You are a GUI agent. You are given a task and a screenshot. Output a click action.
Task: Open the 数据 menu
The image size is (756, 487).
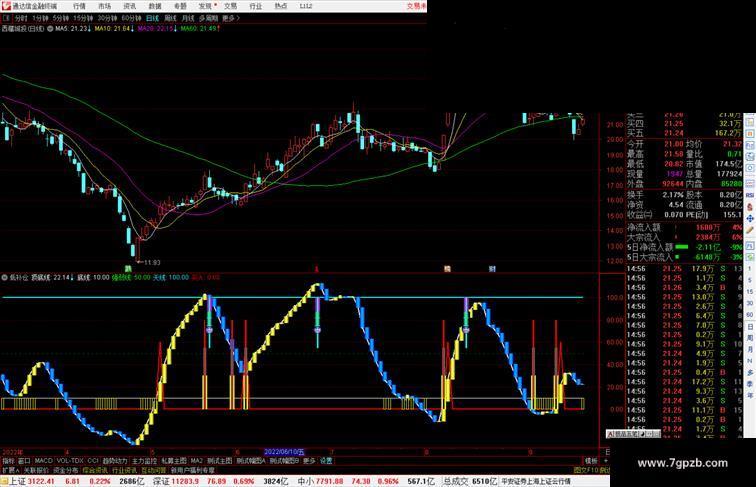click(155, 6)
